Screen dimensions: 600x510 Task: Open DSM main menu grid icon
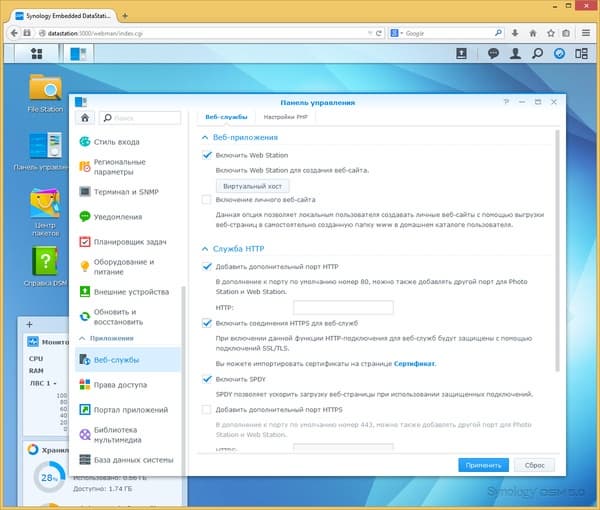click(x=37, y=54)
